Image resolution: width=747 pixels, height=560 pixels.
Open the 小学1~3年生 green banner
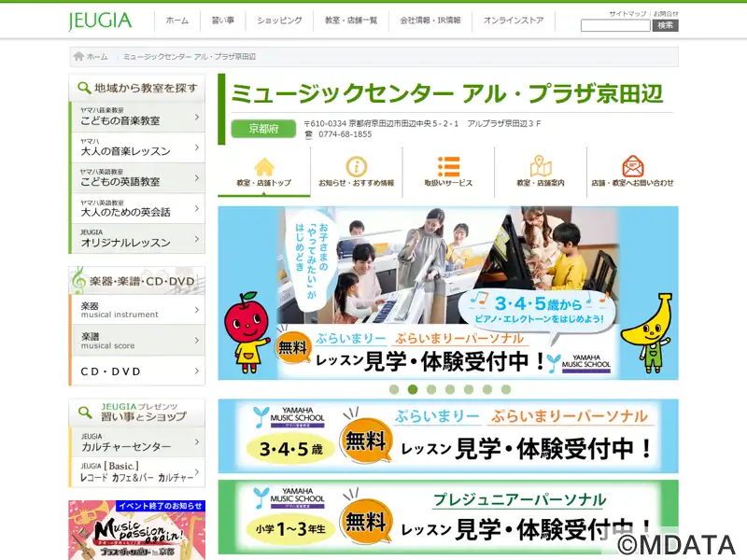(x=448, y=517)
